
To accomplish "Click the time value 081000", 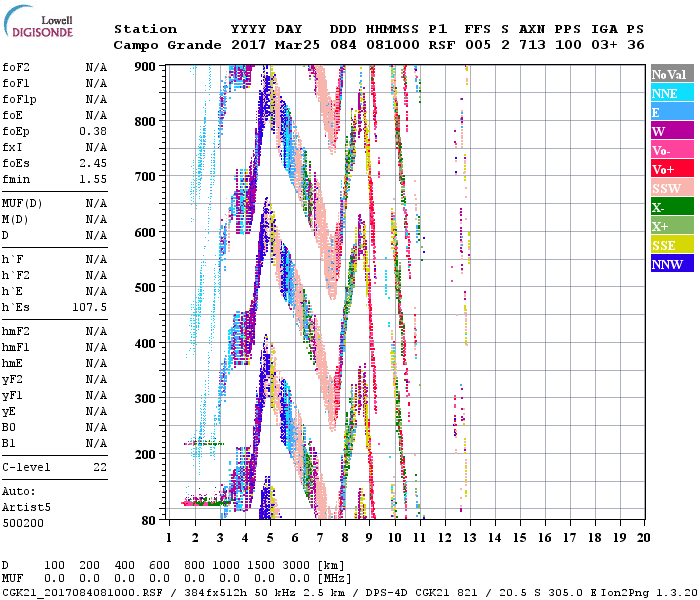I will click(393, 45).
